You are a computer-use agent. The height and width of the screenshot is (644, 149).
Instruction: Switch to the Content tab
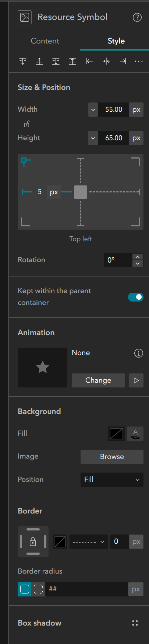[x=45, y=41]
